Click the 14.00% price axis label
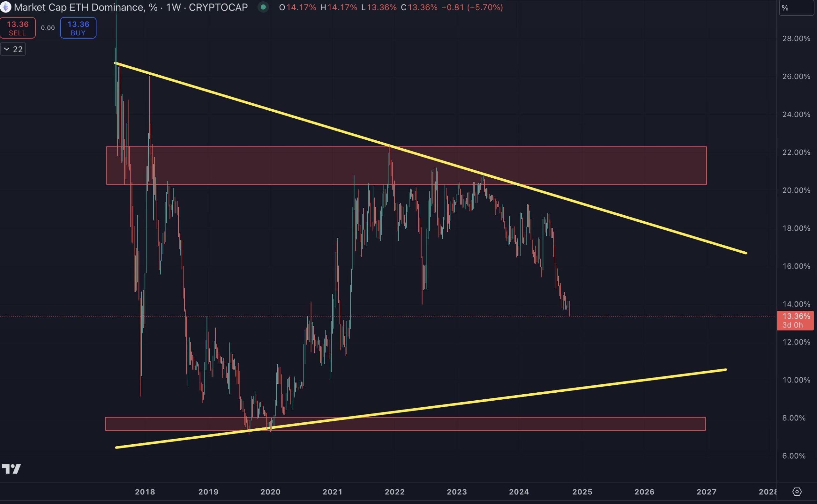This screenshot has width=817, height=504. pyautogui.click(x=796, y=304)
